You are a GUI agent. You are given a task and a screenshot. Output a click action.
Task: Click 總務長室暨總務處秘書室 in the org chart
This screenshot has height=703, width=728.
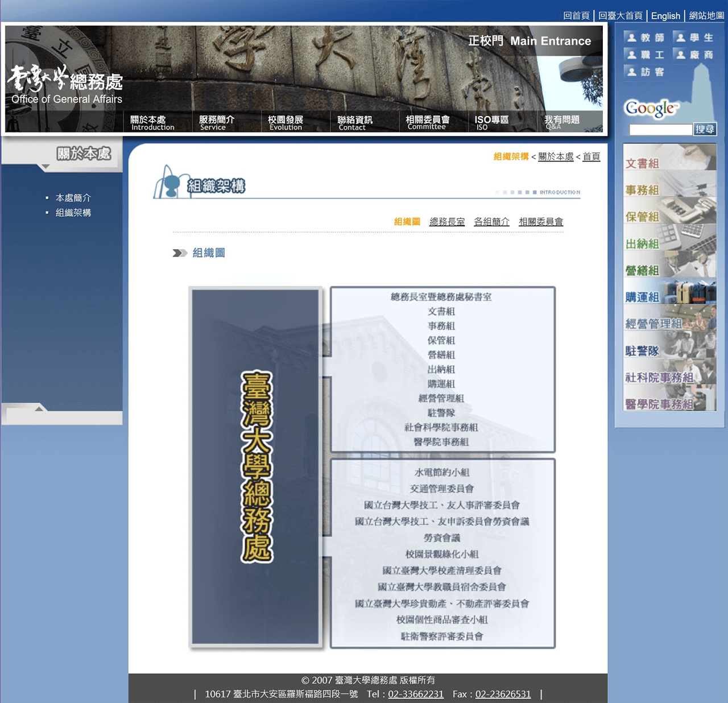[441, 297]
